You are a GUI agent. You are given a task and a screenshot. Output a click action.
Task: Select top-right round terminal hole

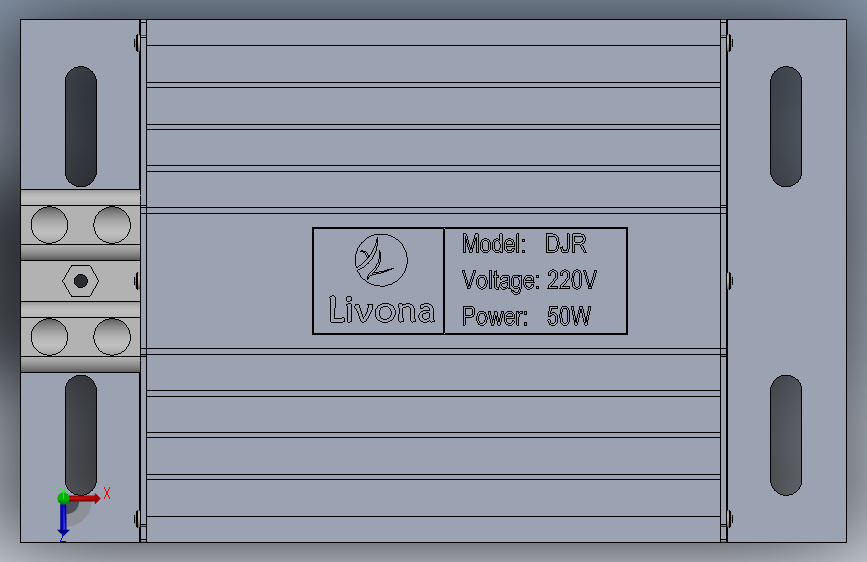pyautogui.click(x=112, y=225)
